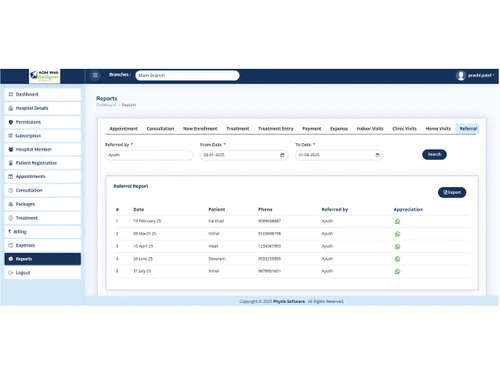Click the Logout arrow icon

(x=11, y=273)
